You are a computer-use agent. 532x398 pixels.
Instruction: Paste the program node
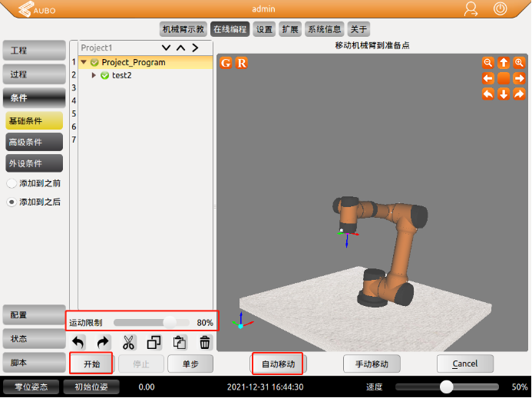coord(180,342)
